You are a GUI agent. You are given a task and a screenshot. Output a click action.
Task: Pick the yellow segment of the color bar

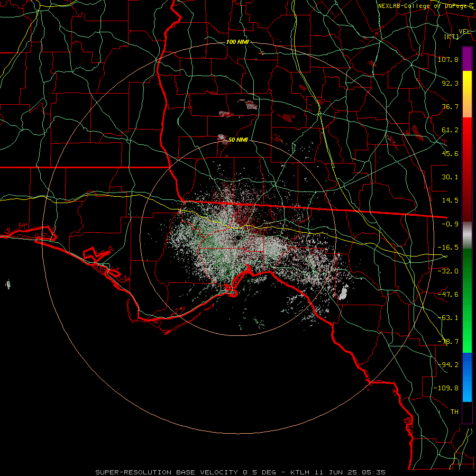click(467, 82)
